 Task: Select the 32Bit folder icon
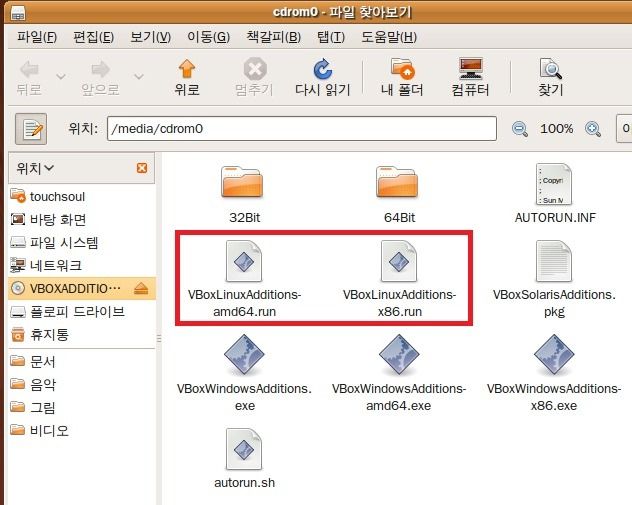(x=242, y=182)
